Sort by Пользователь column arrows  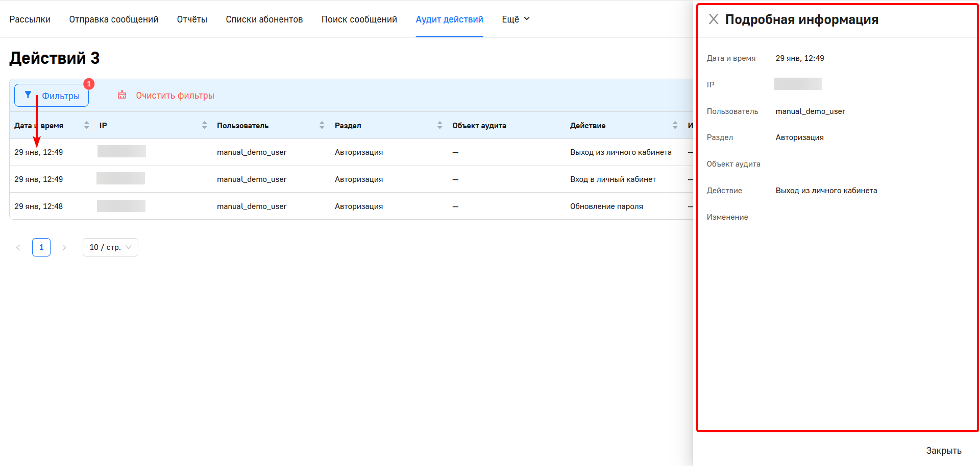322,126
